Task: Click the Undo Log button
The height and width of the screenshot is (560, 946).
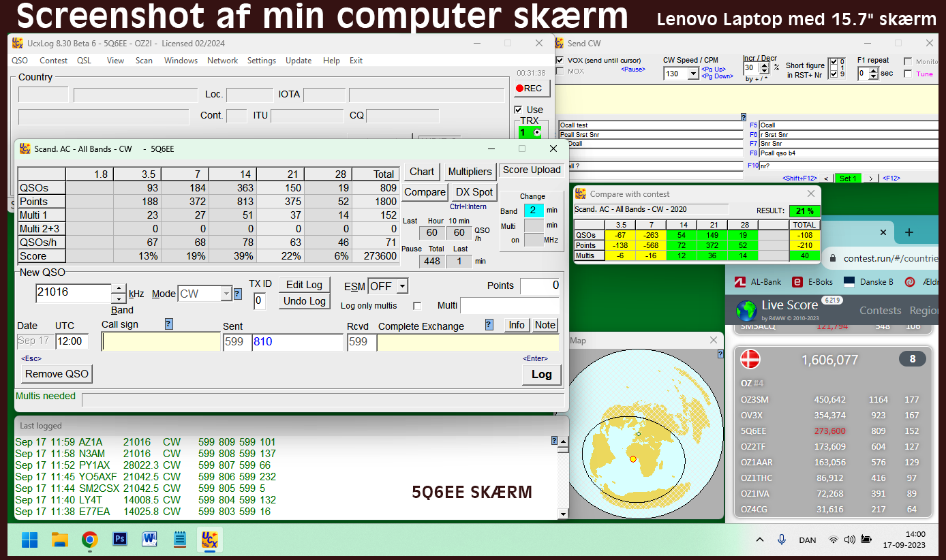Action: coord(305,301)
